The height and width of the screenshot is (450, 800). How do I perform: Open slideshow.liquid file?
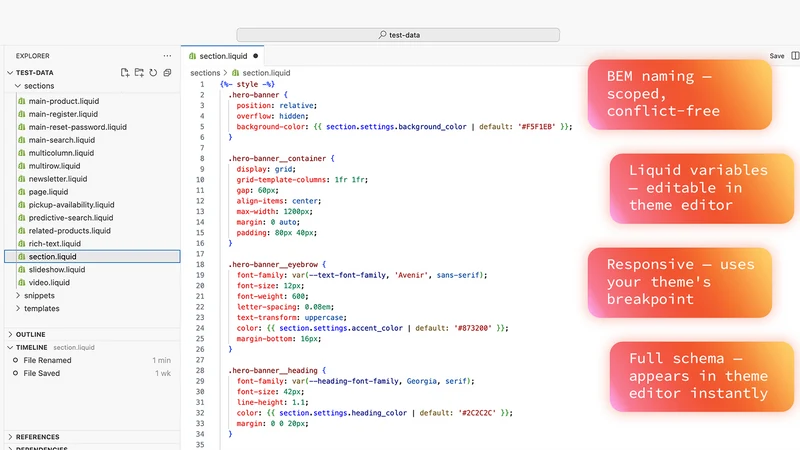tap(57, 269)
